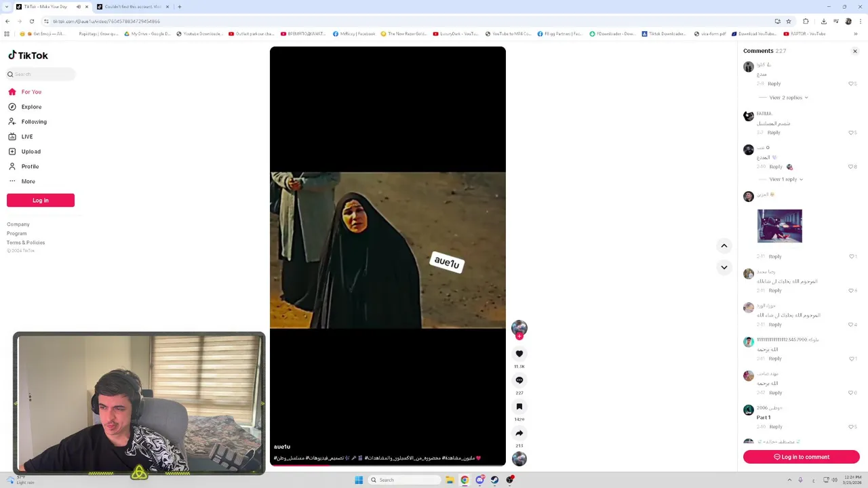Open the sound disc under share
The width and height of the screenshot is (868, 488).
point(519,459)
